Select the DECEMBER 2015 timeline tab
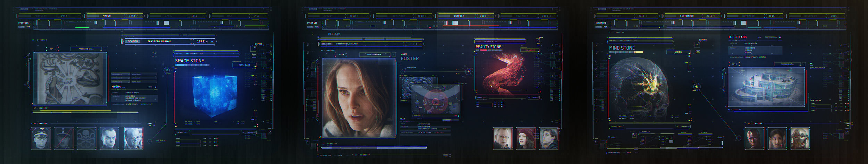 point(817,16)
